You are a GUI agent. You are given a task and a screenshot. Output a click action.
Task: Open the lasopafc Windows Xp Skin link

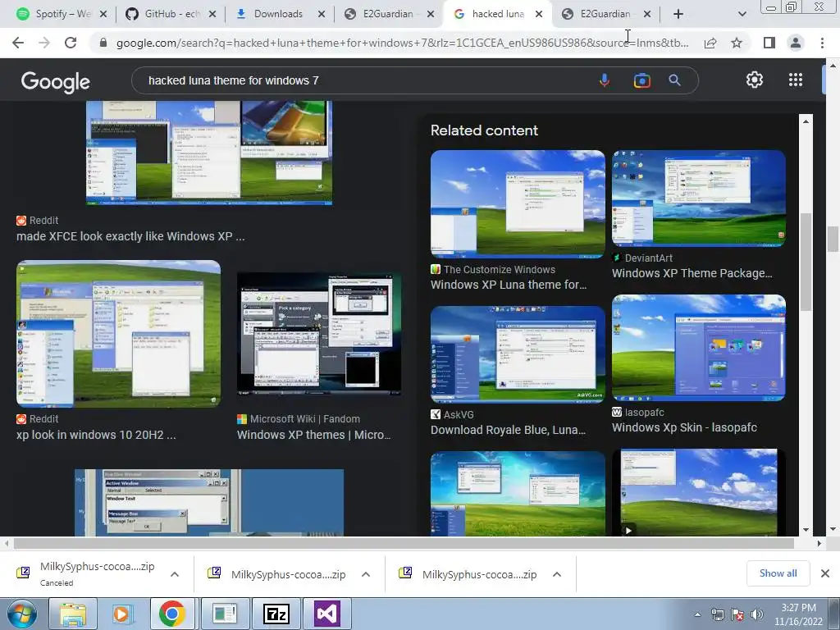coord(684,427)
